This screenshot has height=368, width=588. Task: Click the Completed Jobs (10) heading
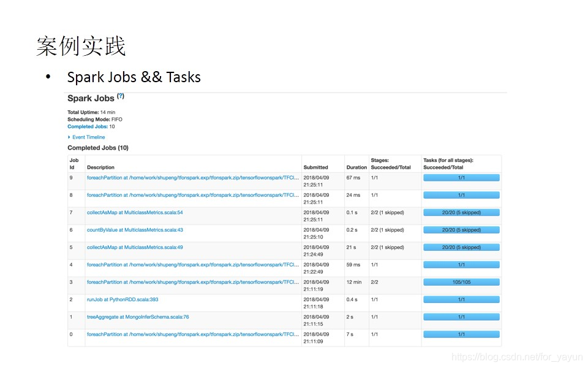point(98,148)
